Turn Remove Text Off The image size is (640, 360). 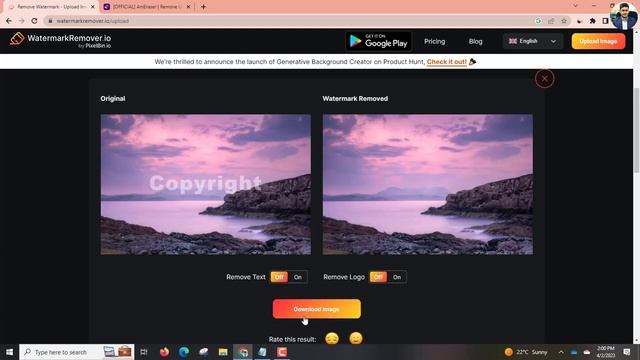(x=279, y=277)
